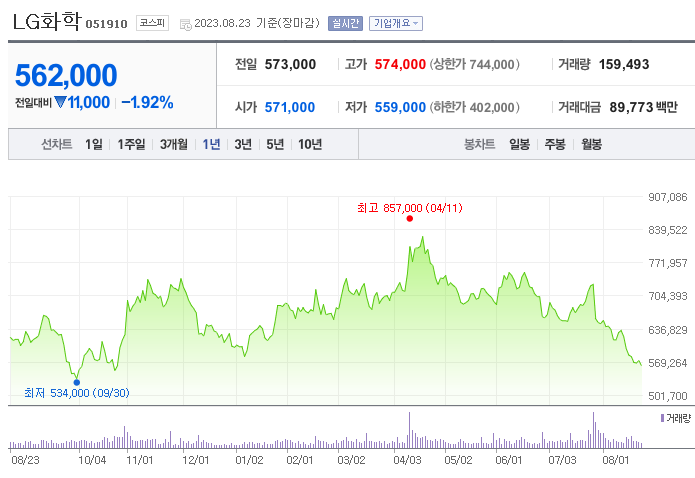The width and height of the screenshot is (695, 478).
Task: Click the 전일 value 573,000
Action: coord(290,64)
